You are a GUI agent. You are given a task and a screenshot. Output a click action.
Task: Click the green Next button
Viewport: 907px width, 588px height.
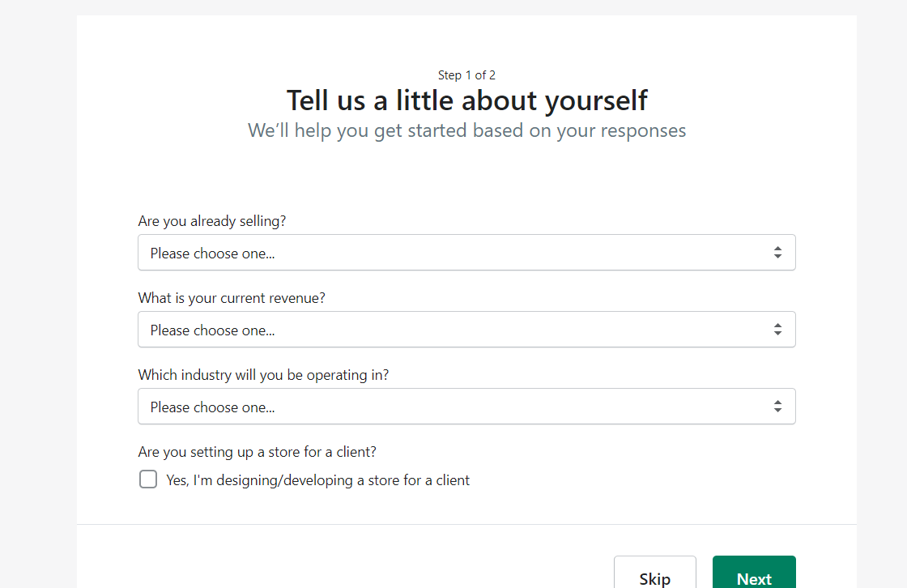(754, 575)
